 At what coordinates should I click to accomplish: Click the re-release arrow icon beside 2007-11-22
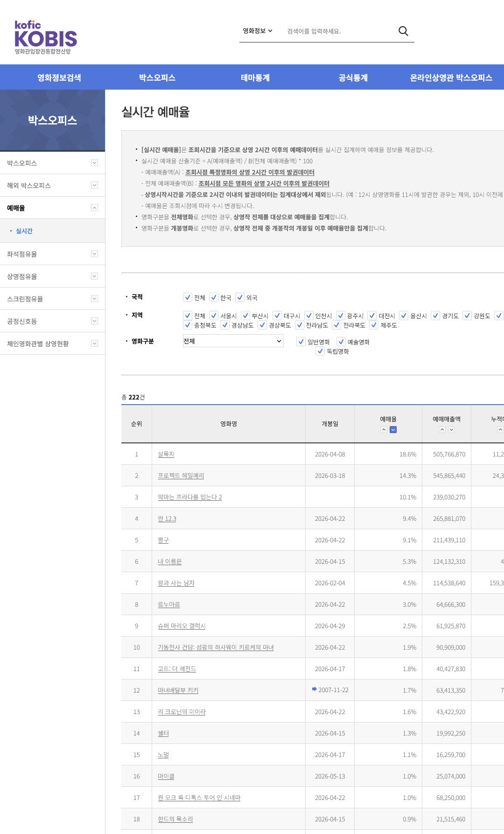coord(315,689)
